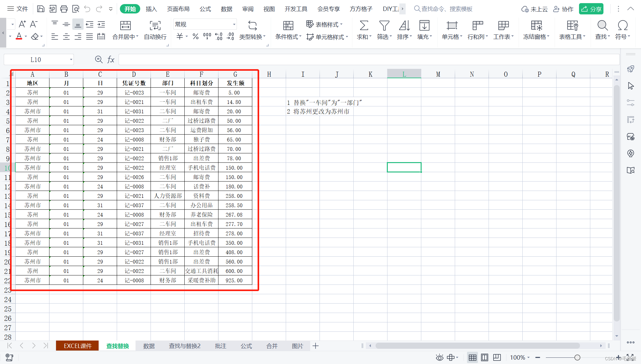
Task: Expand the Name Box dropdown arrow
Action: pos(71,59)
